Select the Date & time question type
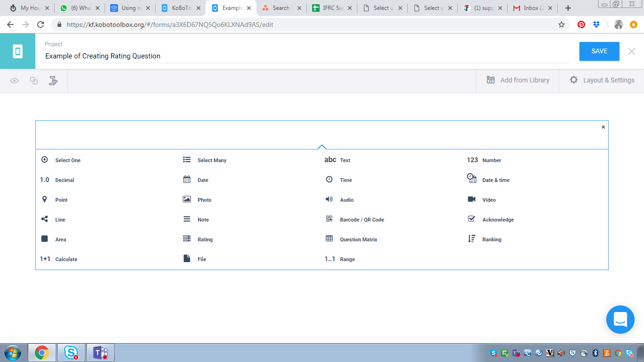Screen dimensions: 644x362 coord(495,180)
